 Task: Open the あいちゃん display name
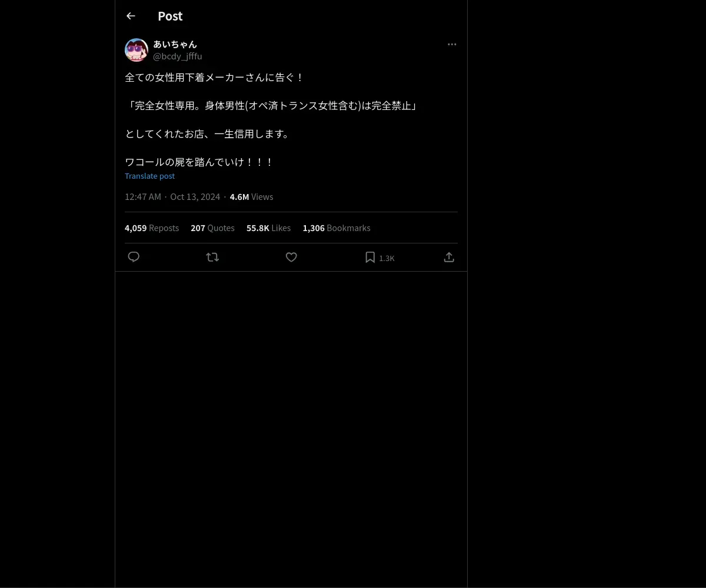[175, 44]
